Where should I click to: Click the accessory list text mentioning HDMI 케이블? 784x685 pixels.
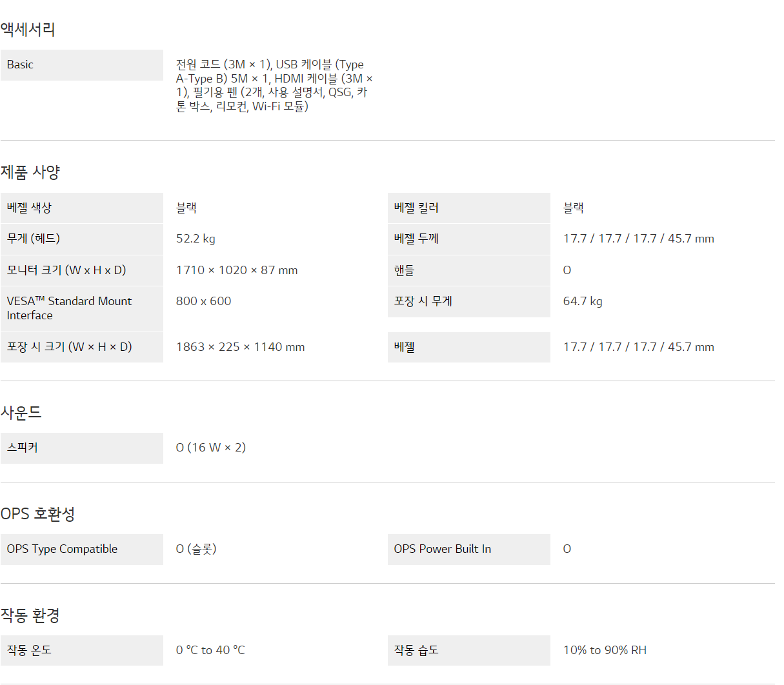[274, 85]
